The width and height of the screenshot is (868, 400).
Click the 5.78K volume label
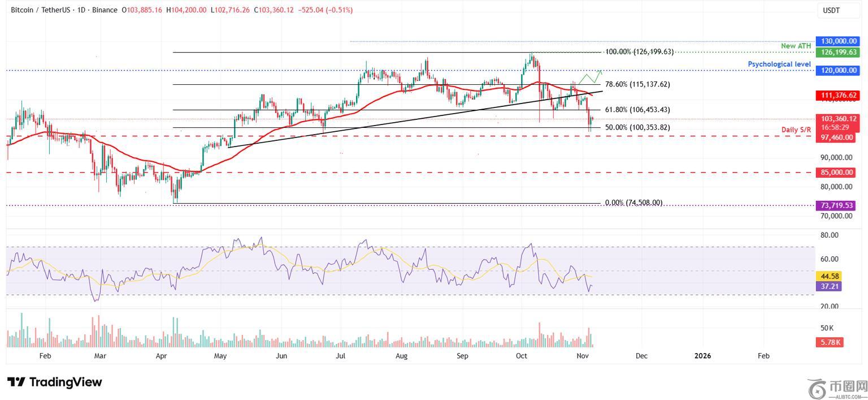828,342
